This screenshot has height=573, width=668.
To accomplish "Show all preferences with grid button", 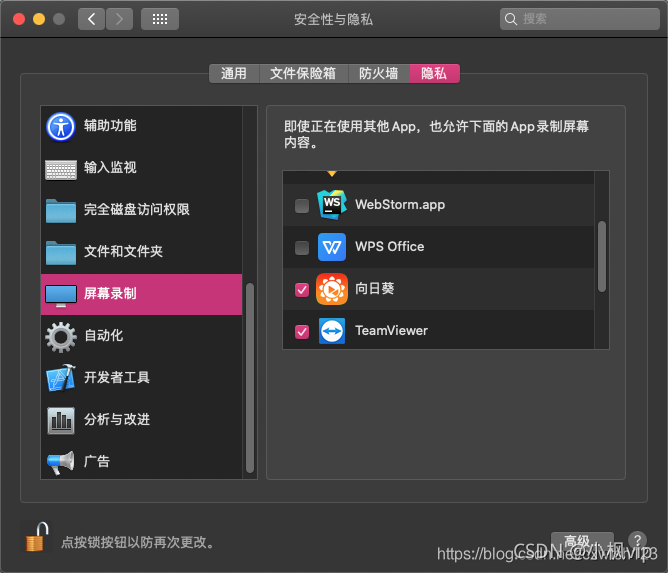I will point(160,19).
